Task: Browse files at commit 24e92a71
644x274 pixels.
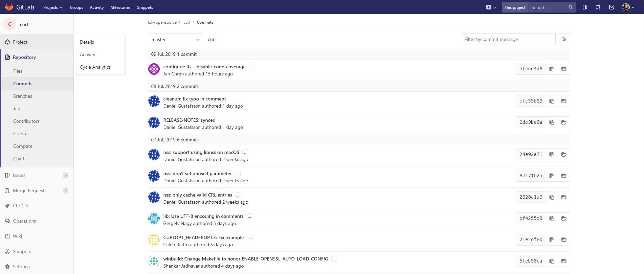Action: click(564, 154)
